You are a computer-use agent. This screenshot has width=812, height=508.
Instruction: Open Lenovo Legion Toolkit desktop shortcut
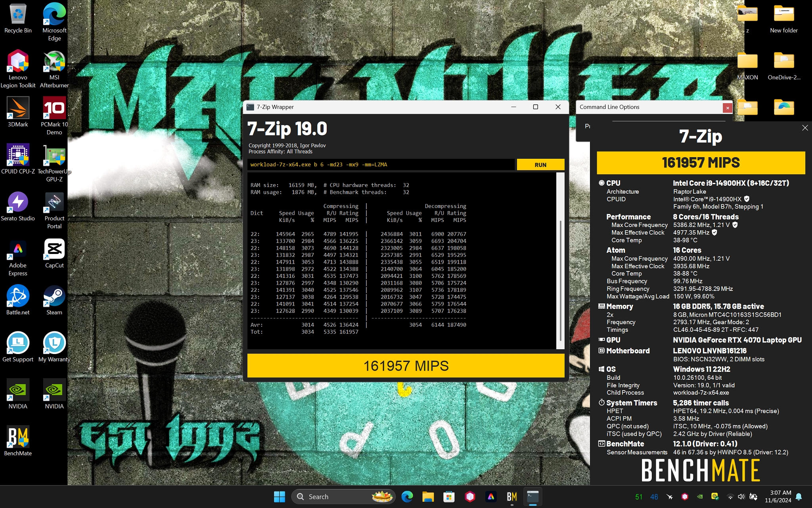[18, 69]
